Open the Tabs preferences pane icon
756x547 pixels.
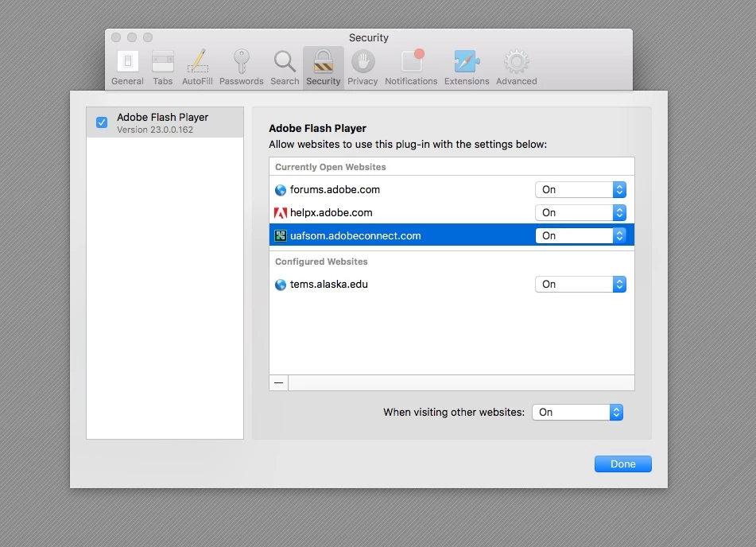162,61
